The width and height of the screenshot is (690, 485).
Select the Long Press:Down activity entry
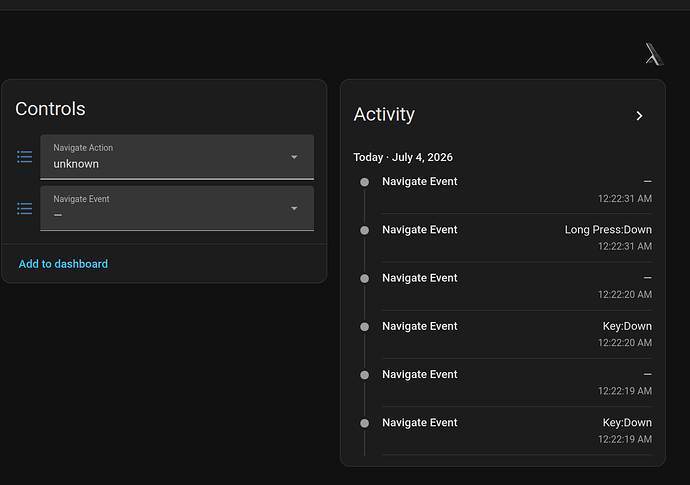(x=517, y=238)
